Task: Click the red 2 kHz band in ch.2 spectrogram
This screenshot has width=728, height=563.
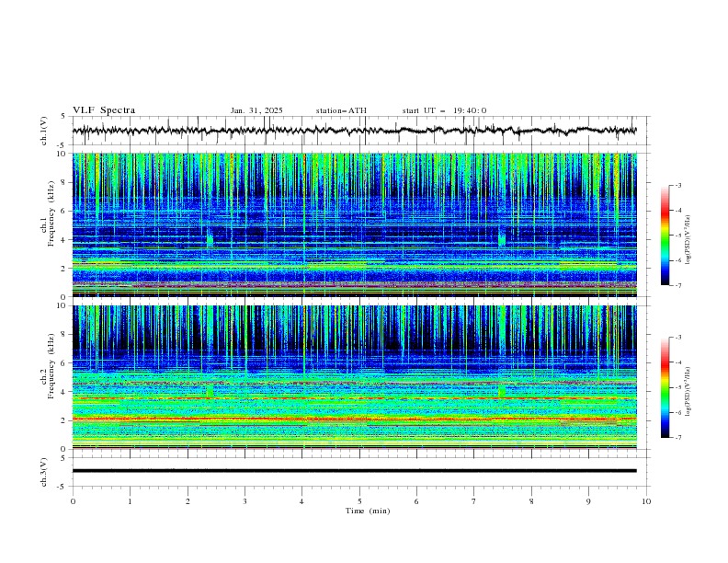Action: (x=354, y=419)
